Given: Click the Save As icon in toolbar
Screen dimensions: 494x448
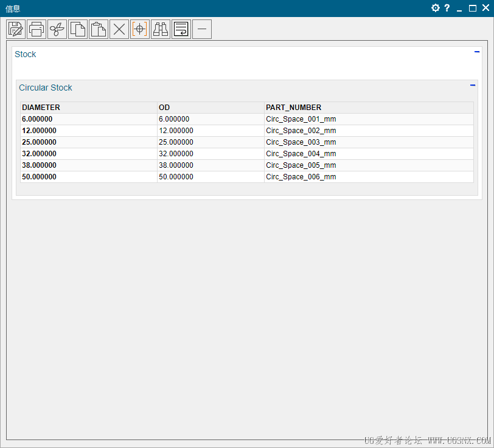Looking at the screenshot, I should click(16, 29).
